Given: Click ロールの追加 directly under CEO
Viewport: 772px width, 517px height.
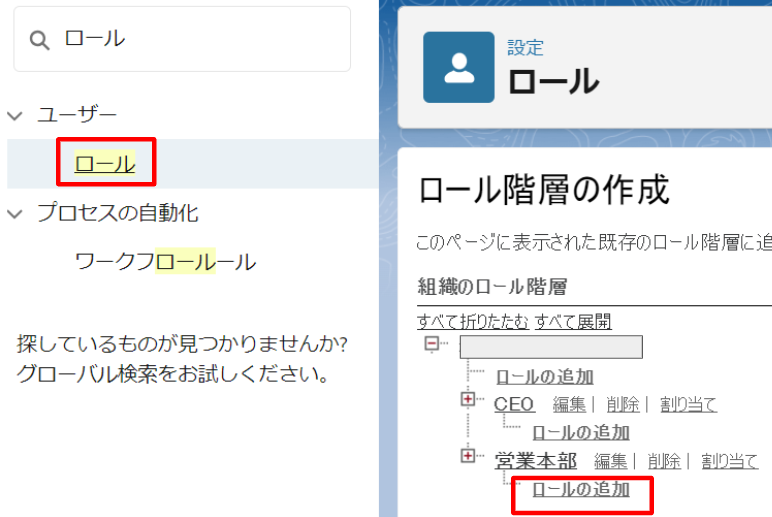Looking at the screenshot, I should (x=581, y=432).
